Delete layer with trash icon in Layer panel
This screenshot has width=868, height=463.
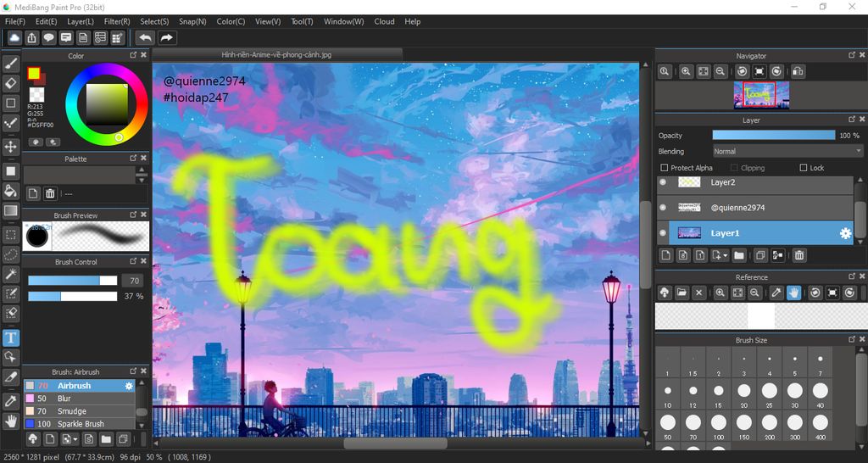(798, 255)
